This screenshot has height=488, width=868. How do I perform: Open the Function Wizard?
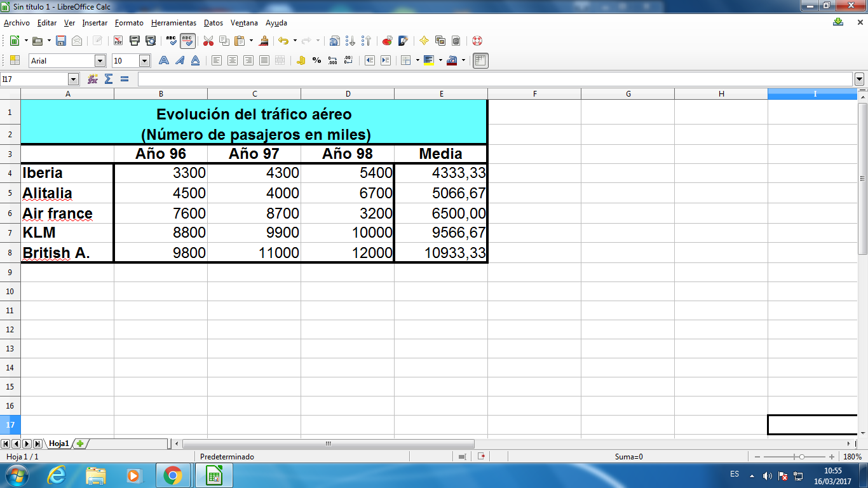click(93, 79)
